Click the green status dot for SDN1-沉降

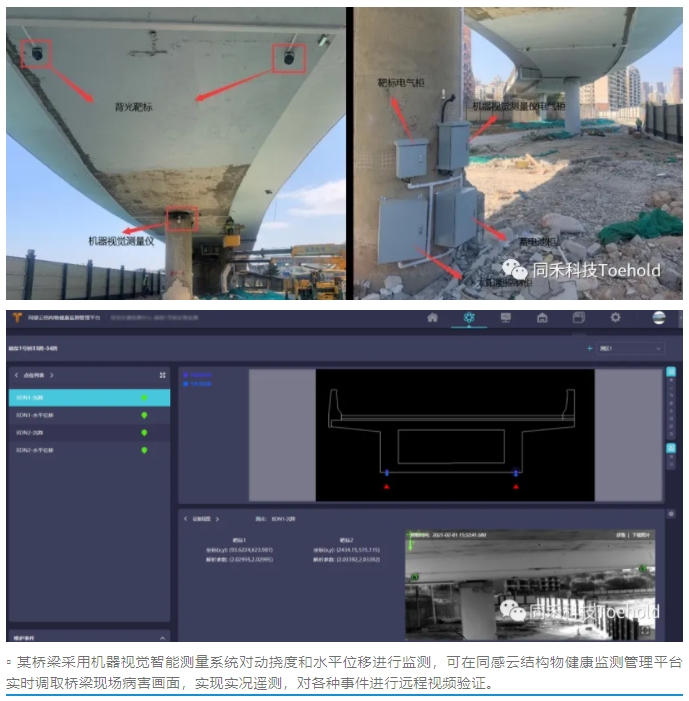pyautogui.click(x=144, y=397)
